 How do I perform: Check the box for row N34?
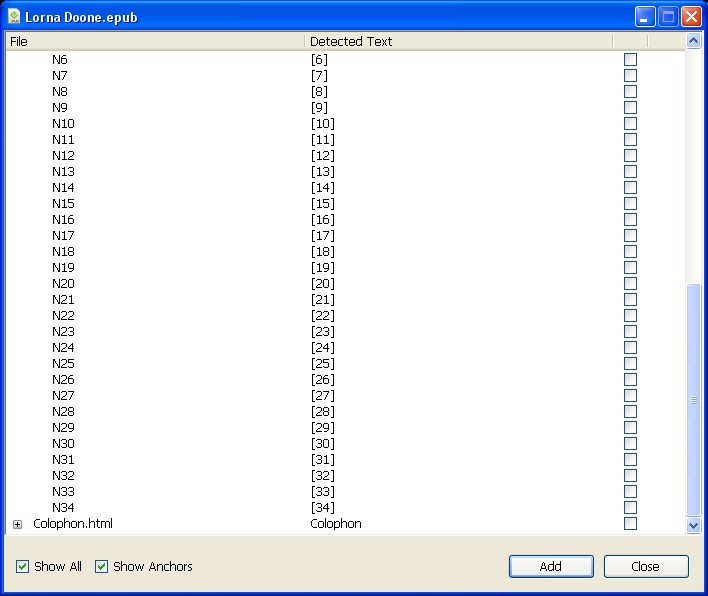coord(630,508)
